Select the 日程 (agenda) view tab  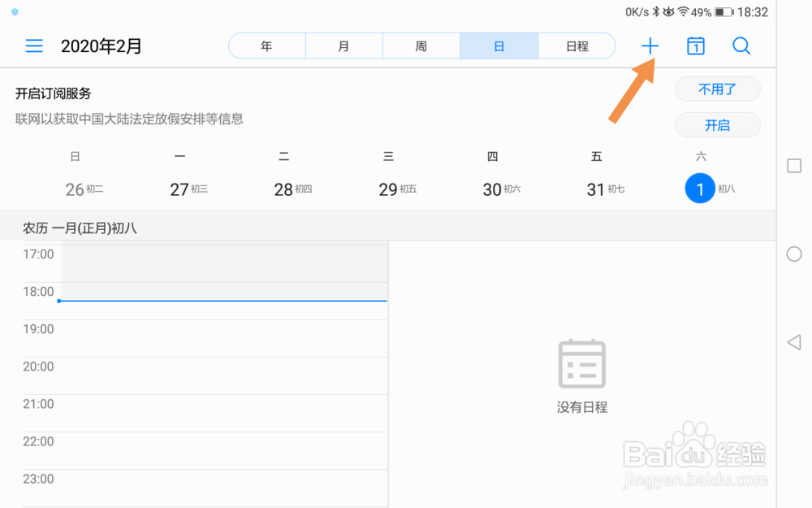click(577, 46)
